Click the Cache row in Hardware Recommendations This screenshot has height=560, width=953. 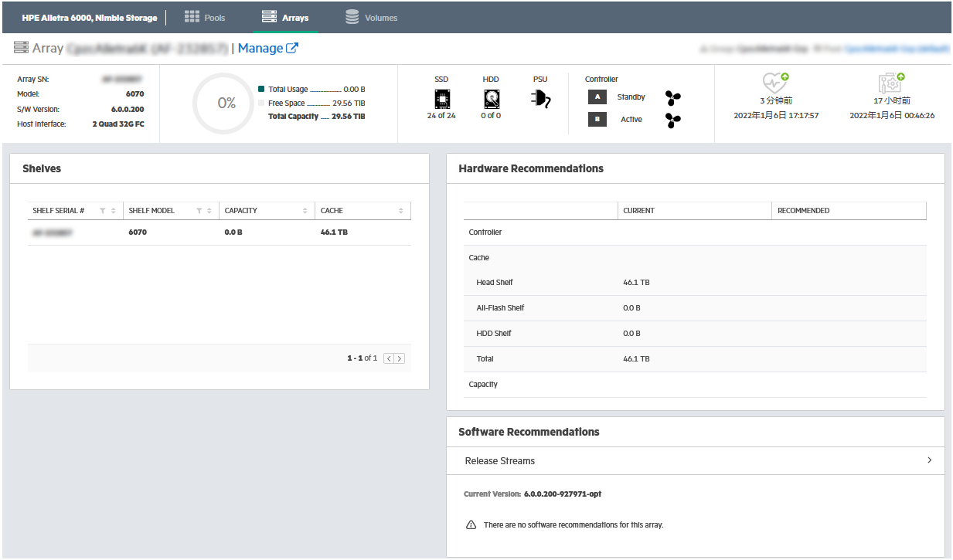(695, 258)
